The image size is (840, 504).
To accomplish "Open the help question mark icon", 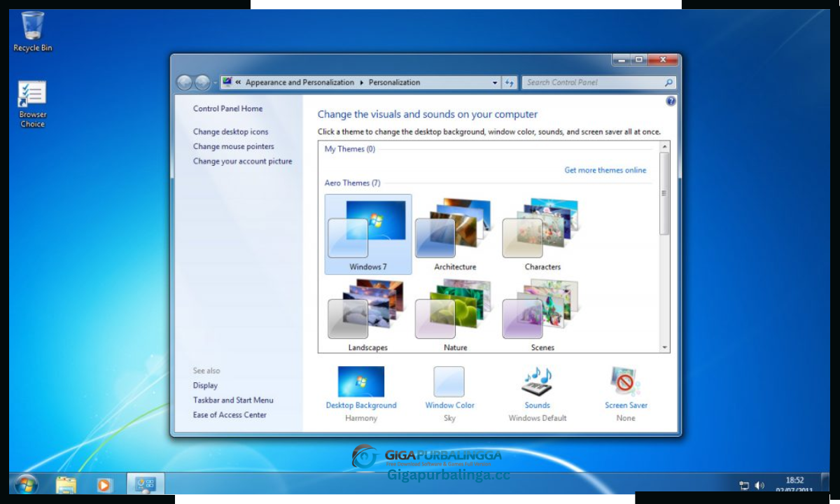I will coord(671,101).
